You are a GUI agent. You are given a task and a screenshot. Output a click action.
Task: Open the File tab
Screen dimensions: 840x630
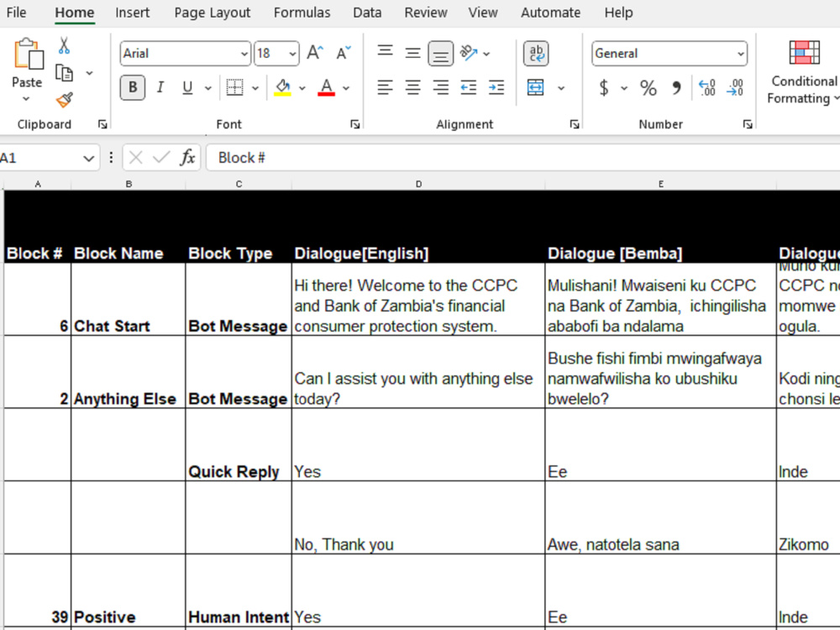pyautogui.click(x=16, y=13)
